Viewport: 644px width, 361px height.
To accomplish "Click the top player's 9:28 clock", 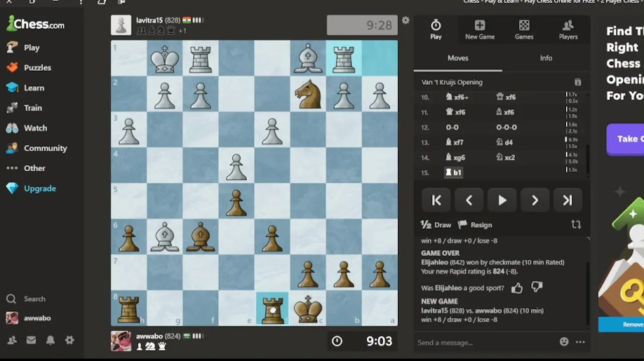I will pyautogui.click(x=362, y=26).
